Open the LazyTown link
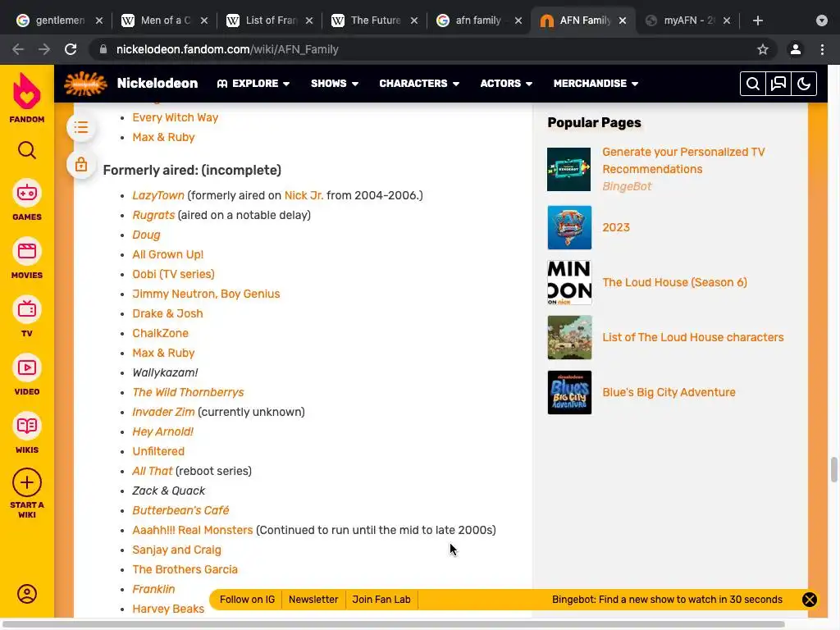Viewport: 840px width, 630px height. coord(158,195)
